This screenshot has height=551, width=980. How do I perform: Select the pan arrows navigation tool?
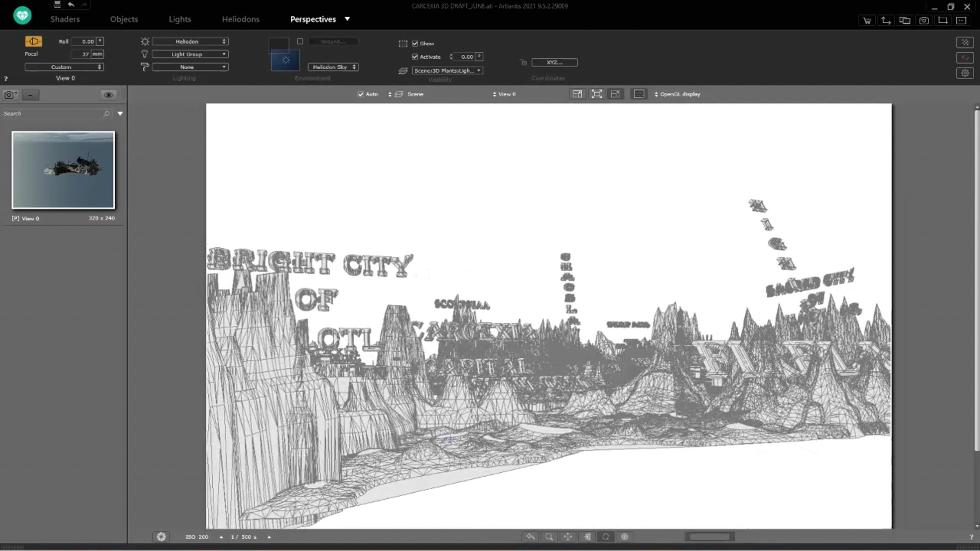click(568, 537)
